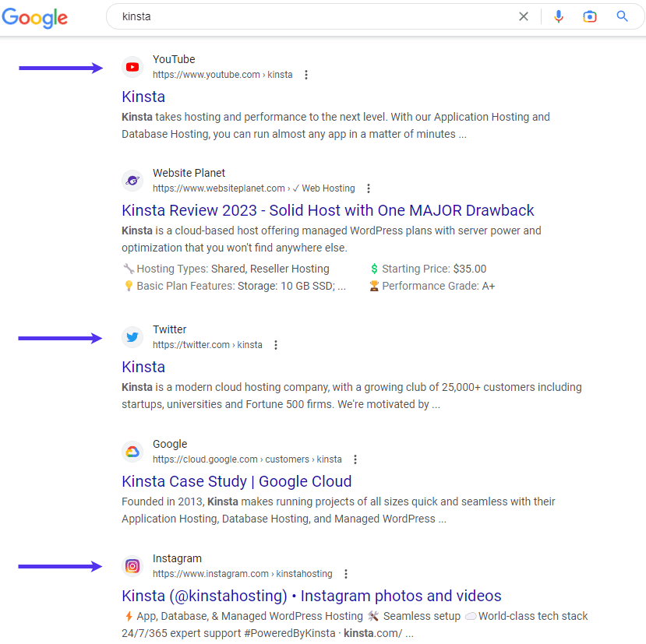Open the Kinsta Case Study Google Cloud link
The width and height of the screenshot is (646, 644).
[236, 481]
